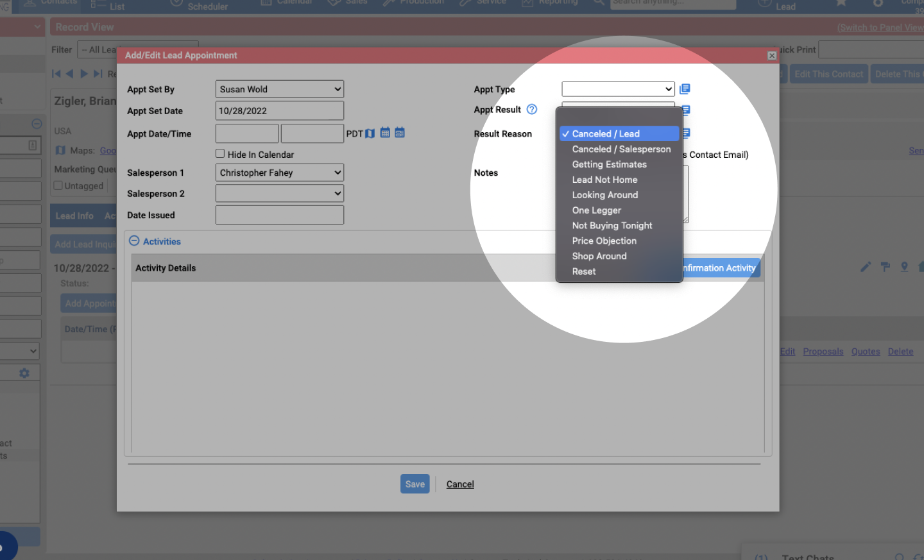Open the timezone map icon beside PDT
This screenshot has height=560, width=924.
click(370, 133)
